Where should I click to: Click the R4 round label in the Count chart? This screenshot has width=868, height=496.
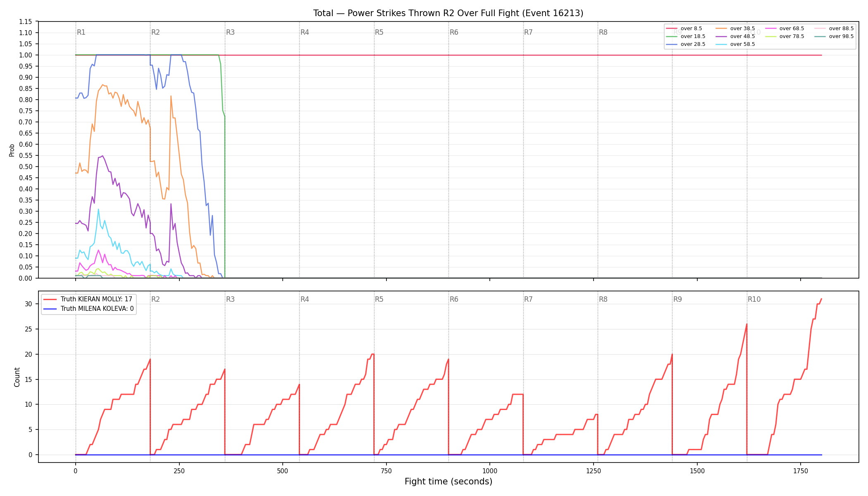tap(305, 299)
